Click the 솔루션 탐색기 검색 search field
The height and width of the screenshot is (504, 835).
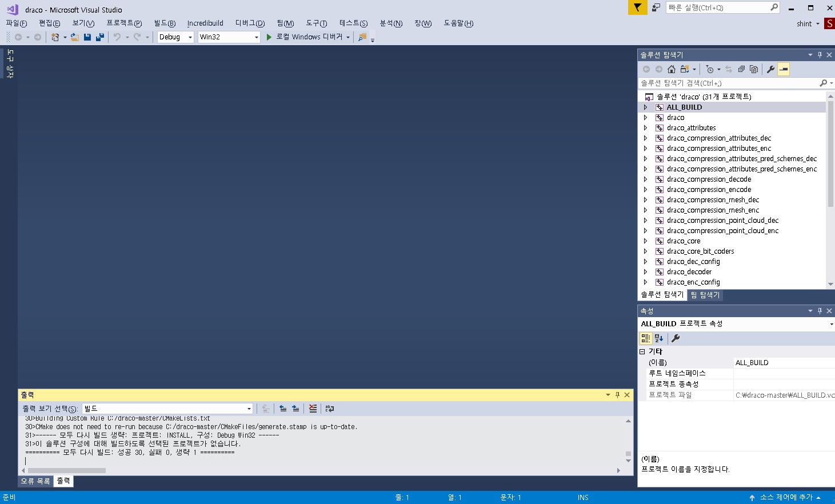729,83
